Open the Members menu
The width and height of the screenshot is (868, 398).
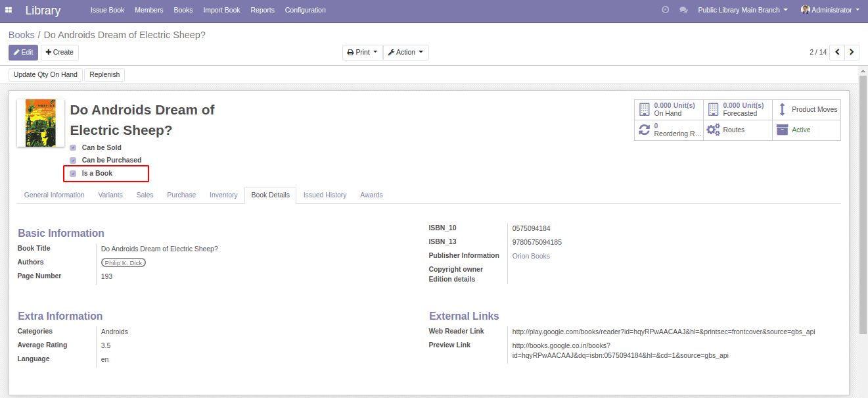tap(149, 10)
